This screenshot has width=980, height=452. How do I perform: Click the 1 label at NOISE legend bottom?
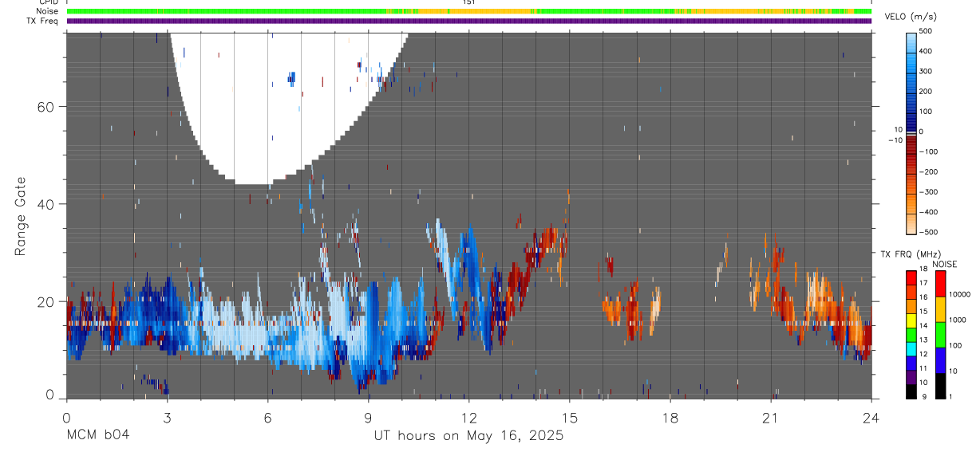click(951, 397)
